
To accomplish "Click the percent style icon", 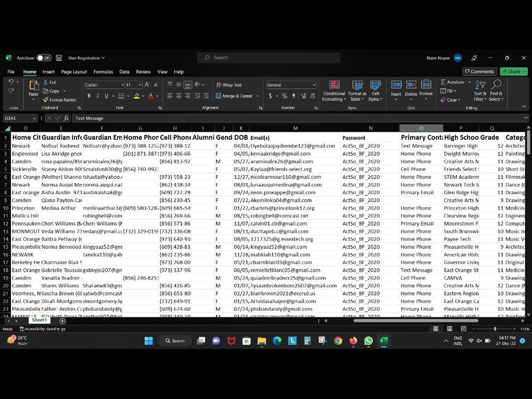I will 285,96.
